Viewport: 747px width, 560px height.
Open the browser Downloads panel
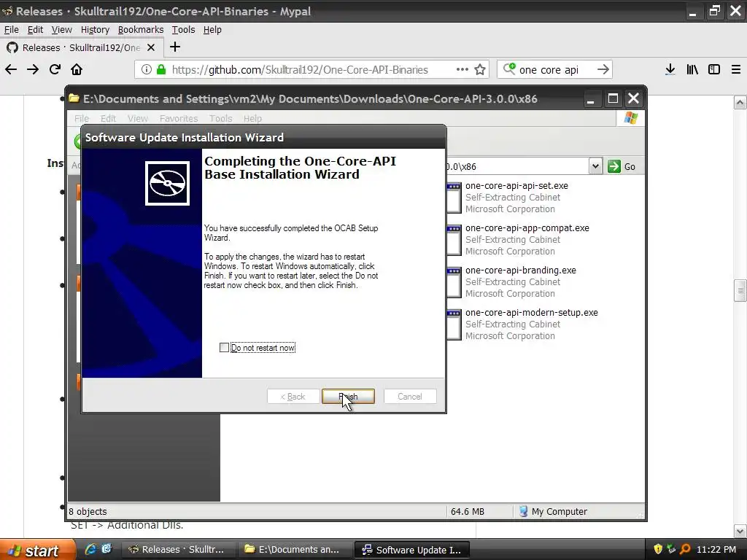pos(670,69)
